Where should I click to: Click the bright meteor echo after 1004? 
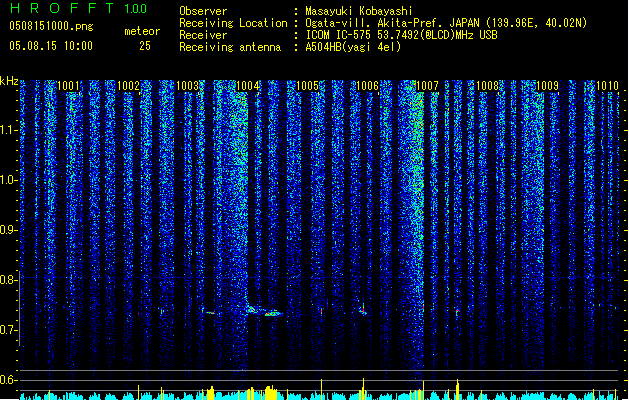[274, 313]
